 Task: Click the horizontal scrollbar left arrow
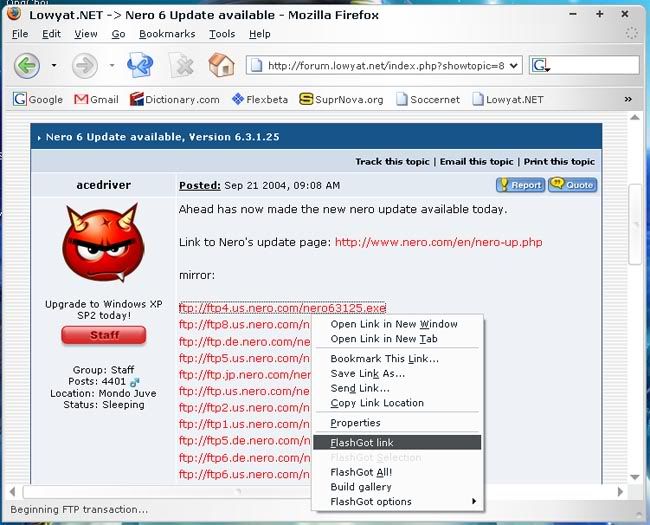(12, 492)
